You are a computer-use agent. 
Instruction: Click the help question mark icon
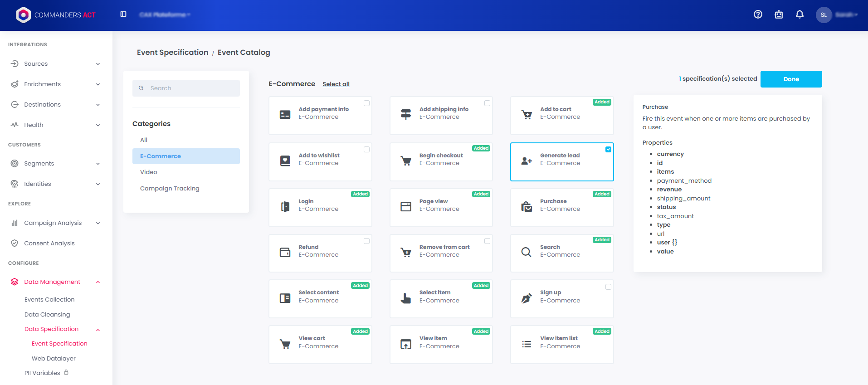(758, 15)
